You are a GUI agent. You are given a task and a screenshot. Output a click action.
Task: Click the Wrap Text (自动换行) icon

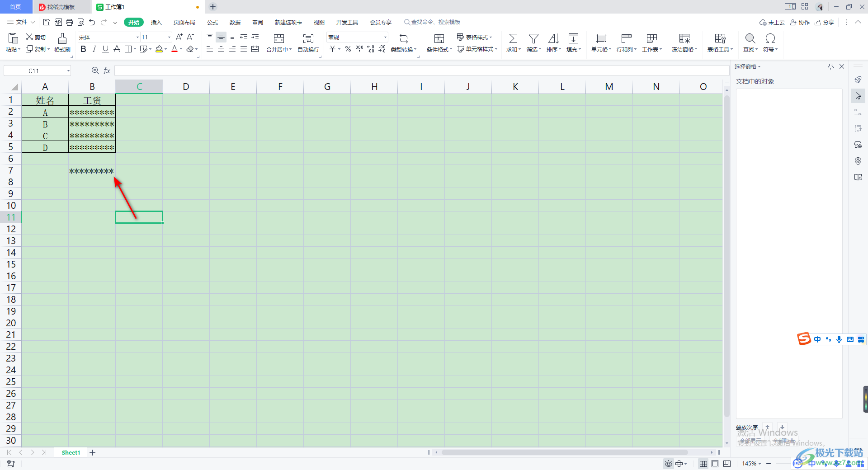(308, 38)
